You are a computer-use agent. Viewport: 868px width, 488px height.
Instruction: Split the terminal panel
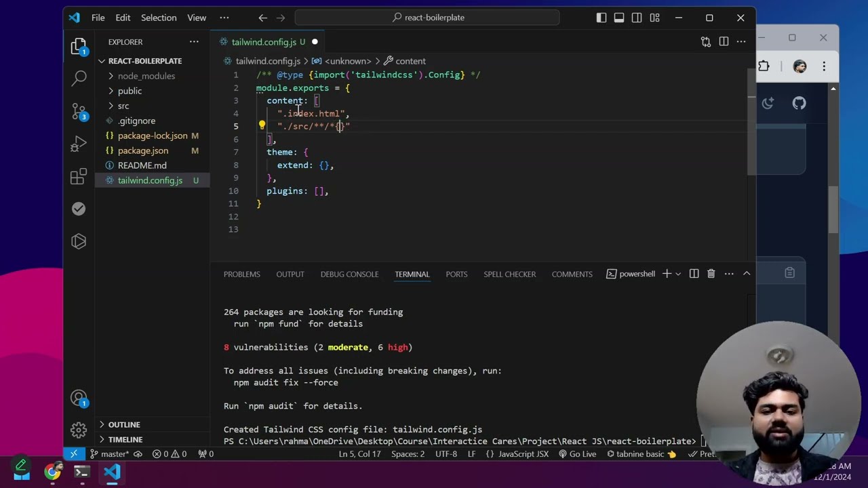point(694,274)
